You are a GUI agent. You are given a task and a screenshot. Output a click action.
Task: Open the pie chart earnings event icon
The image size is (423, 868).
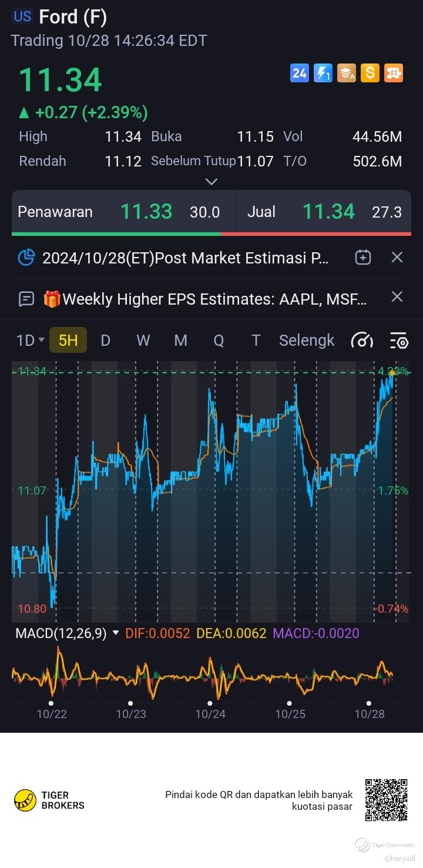[26, 258]
